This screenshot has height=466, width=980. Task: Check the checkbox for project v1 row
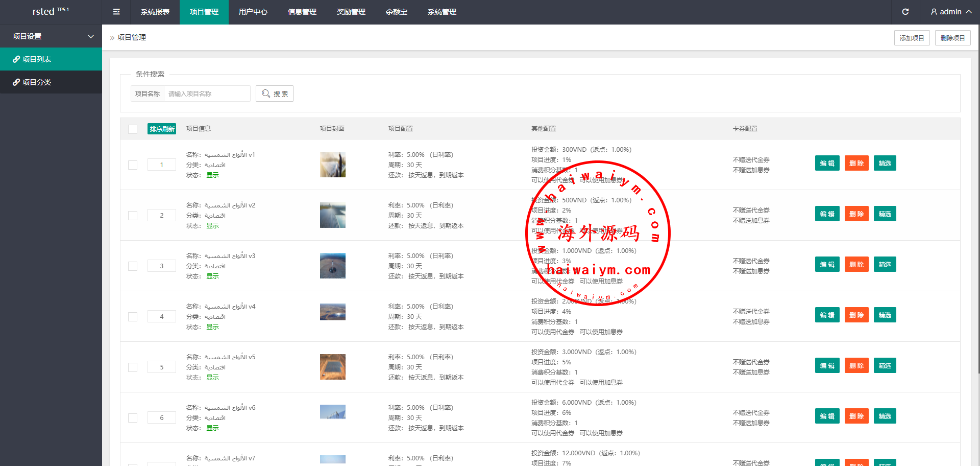133,165
